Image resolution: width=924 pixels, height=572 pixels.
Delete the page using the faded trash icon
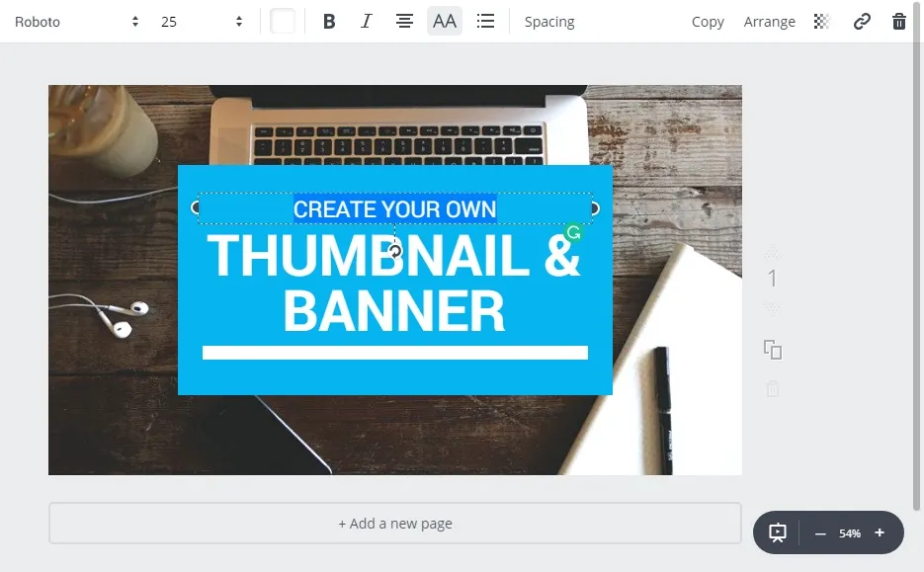tap(773, 389)
